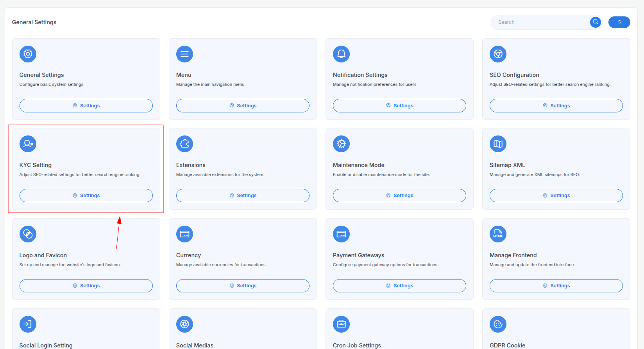The height and width of the screenshot is (349, 644).
Task: Click the KYC Setting user icon
Action: pyautogui.click(x=28, y=144)
